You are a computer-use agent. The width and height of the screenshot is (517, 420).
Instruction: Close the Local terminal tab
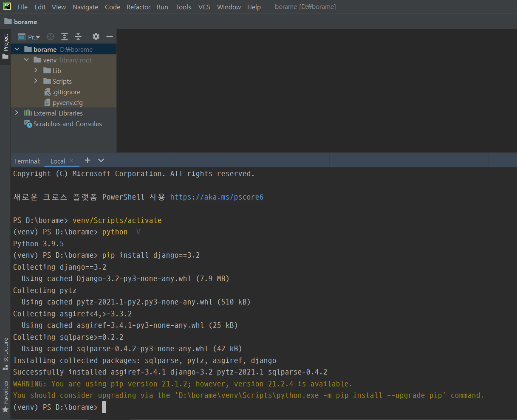(71, 161)
